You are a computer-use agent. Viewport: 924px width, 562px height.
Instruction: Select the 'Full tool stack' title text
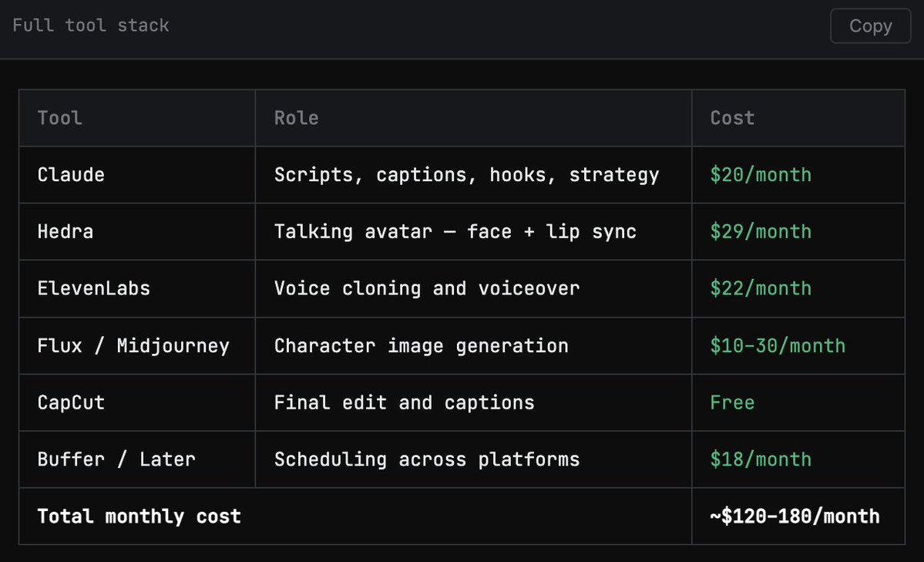point(91,25)
